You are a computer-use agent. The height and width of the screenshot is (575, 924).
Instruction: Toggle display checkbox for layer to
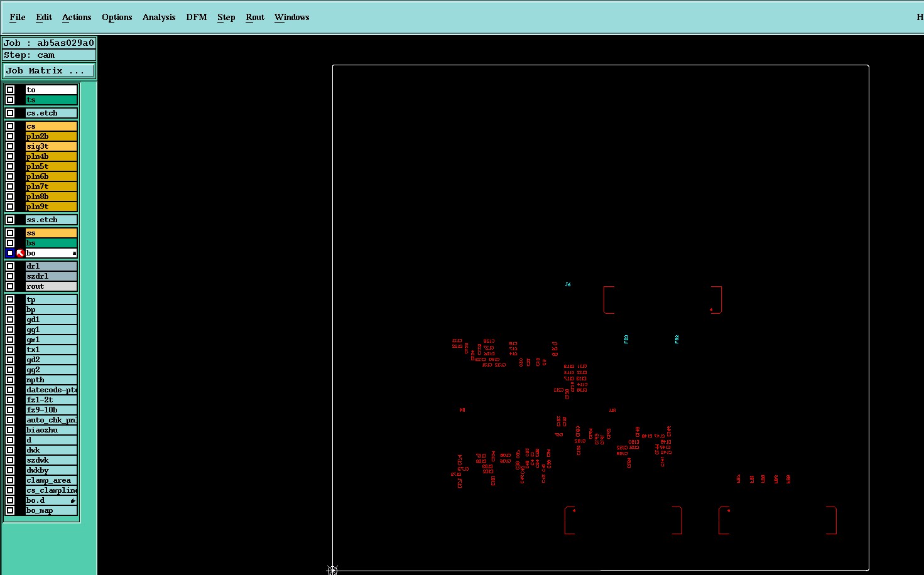click(x=10, y=90)
